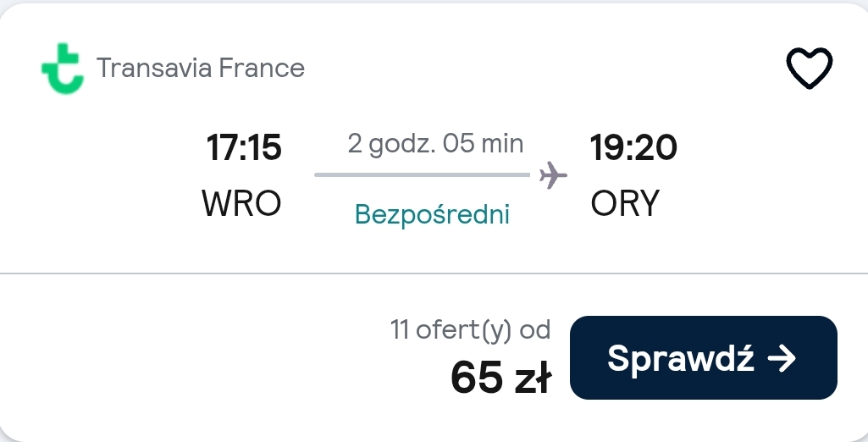Click the Sprawdź label text
868x442 pixels.
coord(681,358)
